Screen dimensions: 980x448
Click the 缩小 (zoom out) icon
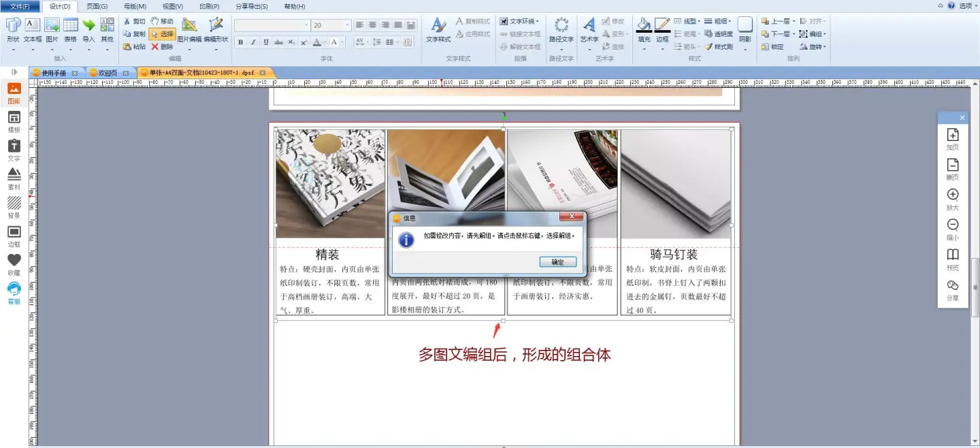click(953, 229)
